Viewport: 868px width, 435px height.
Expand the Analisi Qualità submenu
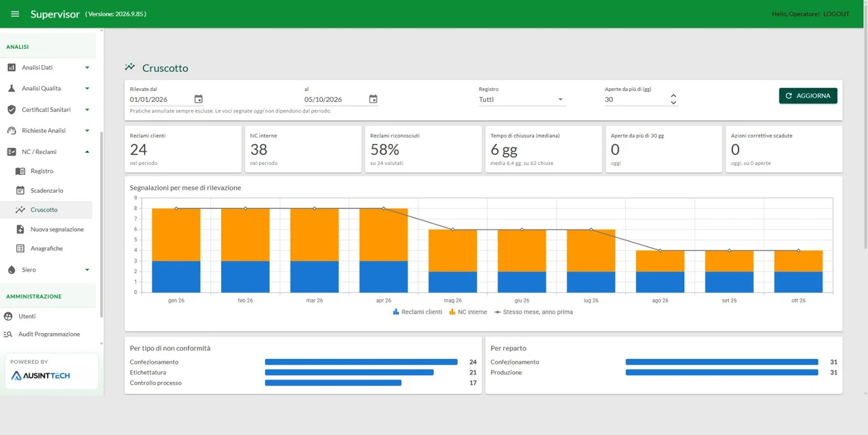(87, 89)
